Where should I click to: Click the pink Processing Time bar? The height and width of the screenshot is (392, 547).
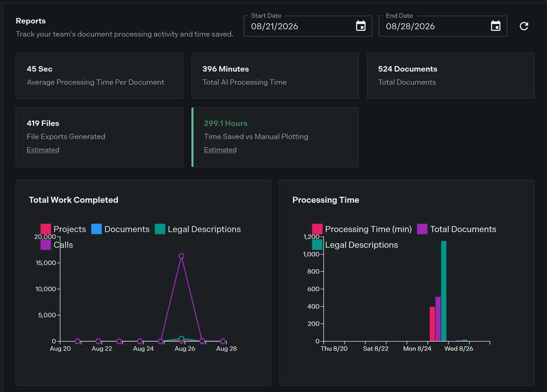432,324
